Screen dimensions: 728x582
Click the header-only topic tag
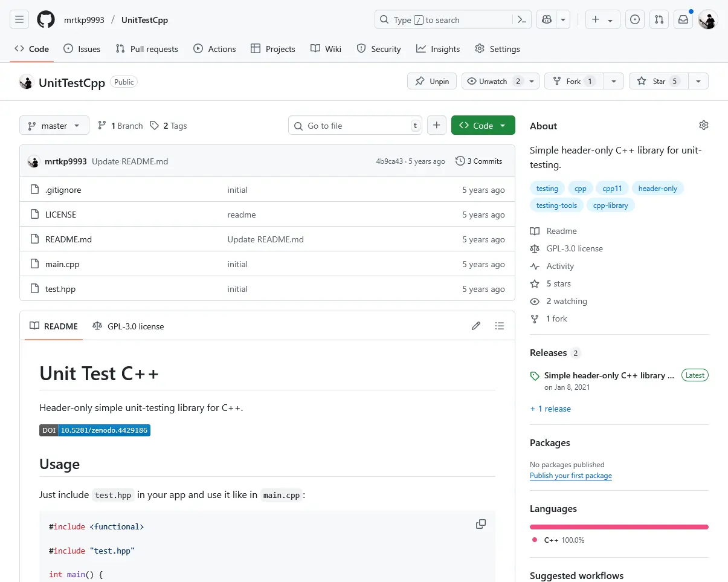[x=658, y=189]
